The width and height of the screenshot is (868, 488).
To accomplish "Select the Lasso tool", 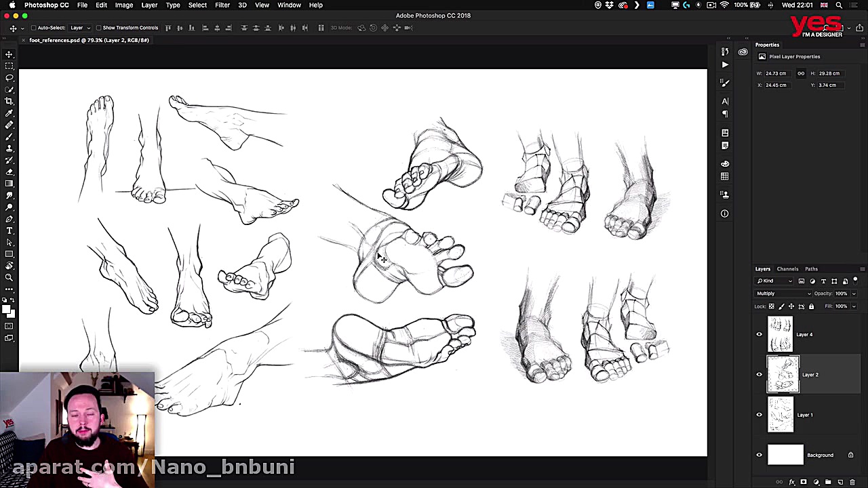I will click(x=9, y=77).
